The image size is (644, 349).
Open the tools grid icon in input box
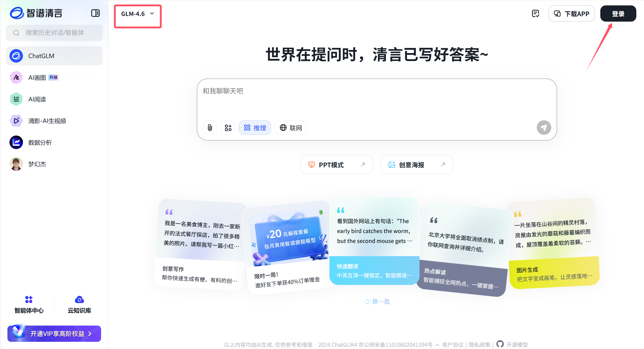coord(228,128)
